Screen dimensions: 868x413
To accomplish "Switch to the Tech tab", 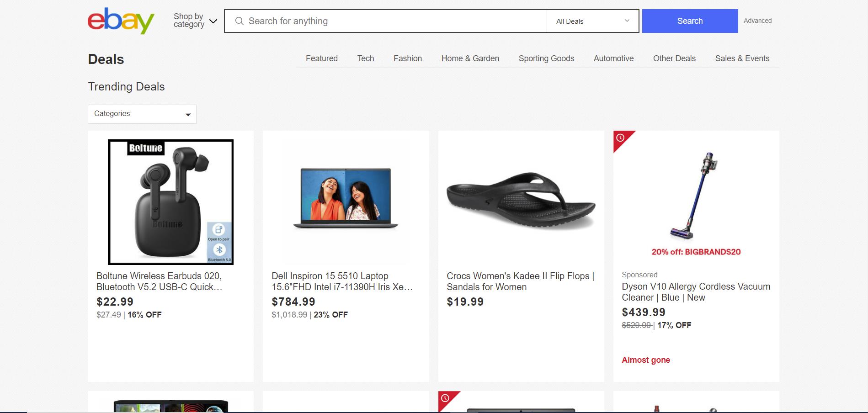I will (366, 58).
